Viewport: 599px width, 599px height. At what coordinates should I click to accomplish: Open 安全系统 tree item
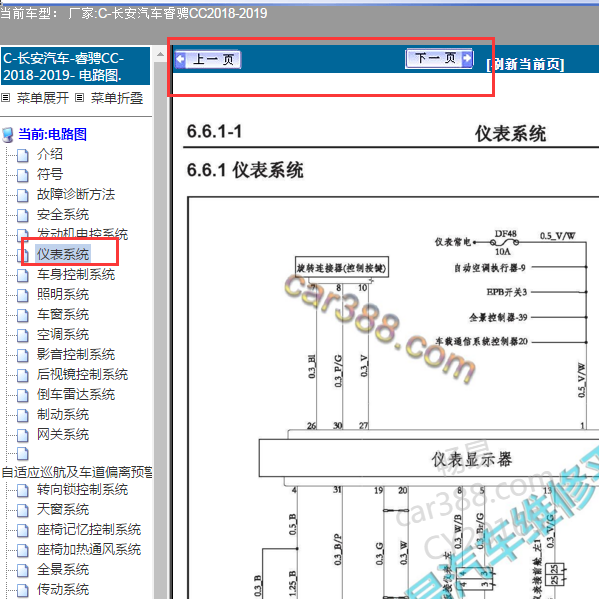click(63, 214)
